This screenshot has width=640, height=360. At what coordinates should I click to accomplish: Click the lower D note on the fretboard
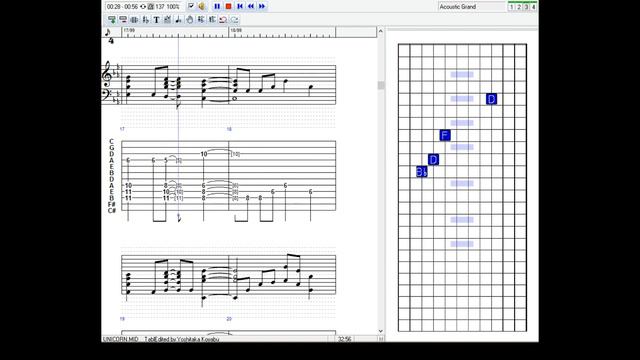tap(433, 160)
